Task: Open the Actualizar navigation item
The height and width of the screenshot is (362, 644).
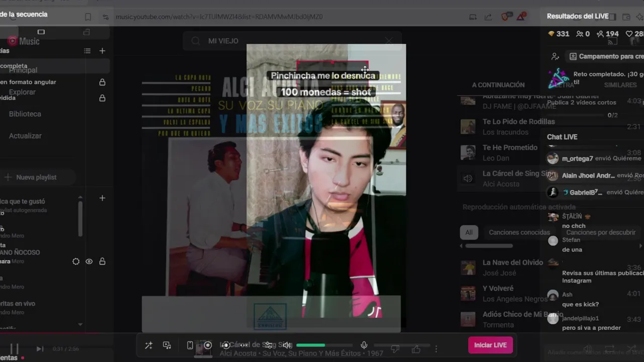Action: pos(25,136)
